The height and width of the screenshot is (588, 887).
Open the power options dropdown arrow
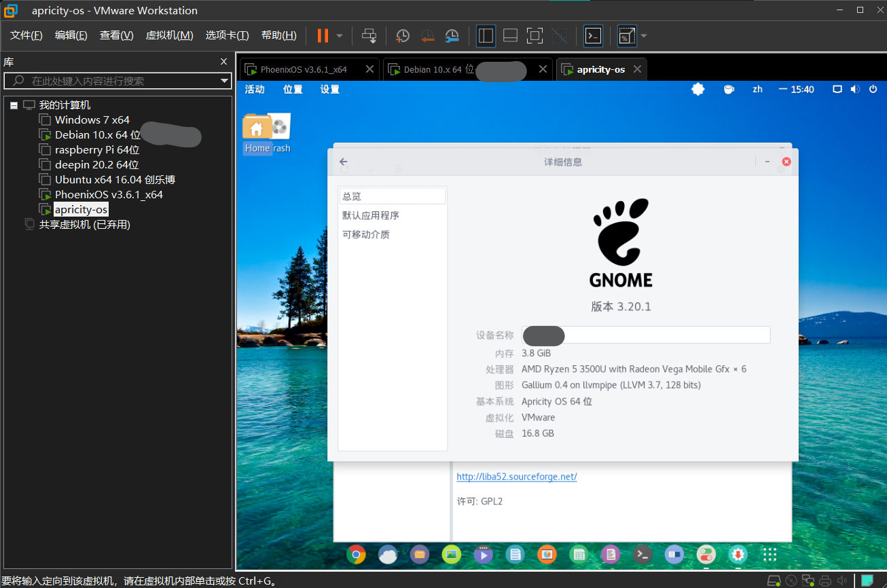[340, 36]
